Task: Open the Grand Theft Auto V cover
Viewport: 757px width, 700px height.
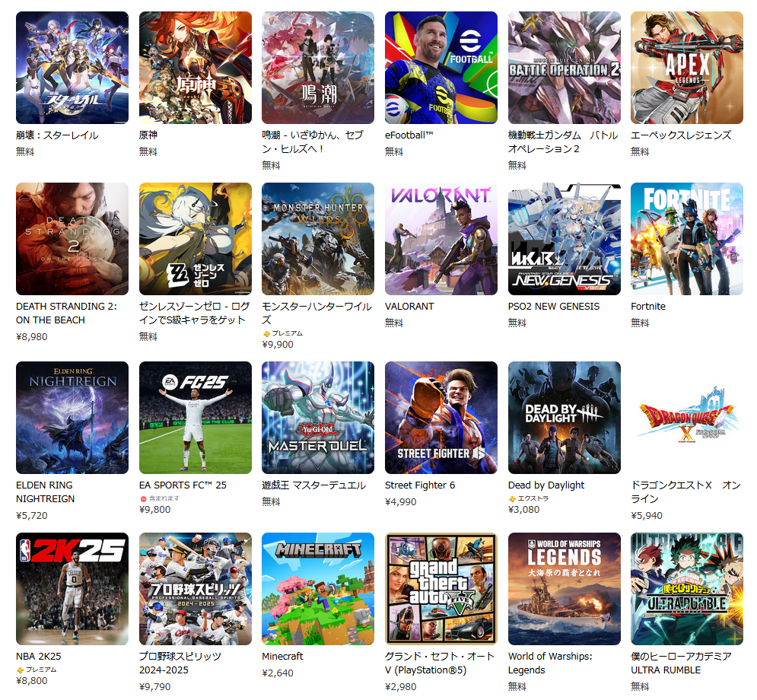Action: [x=441, y=589]
